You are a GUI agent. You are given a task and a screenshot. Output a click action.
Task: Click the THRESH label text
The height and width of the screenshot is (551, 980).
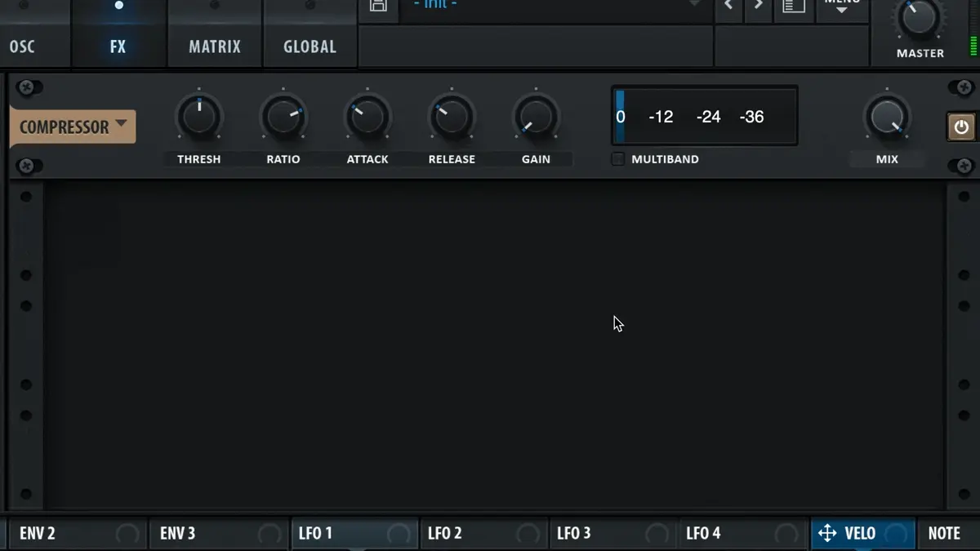pyautogui.click(x=198, y=159)
